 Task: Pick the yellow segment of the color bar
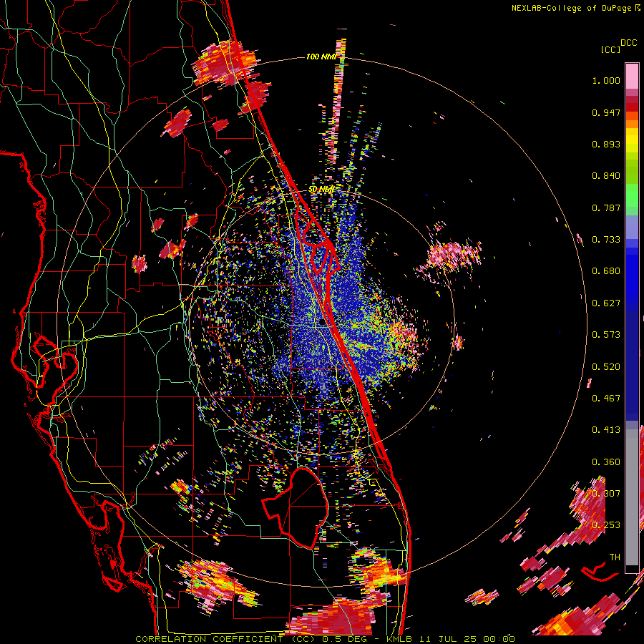[632, 140]
